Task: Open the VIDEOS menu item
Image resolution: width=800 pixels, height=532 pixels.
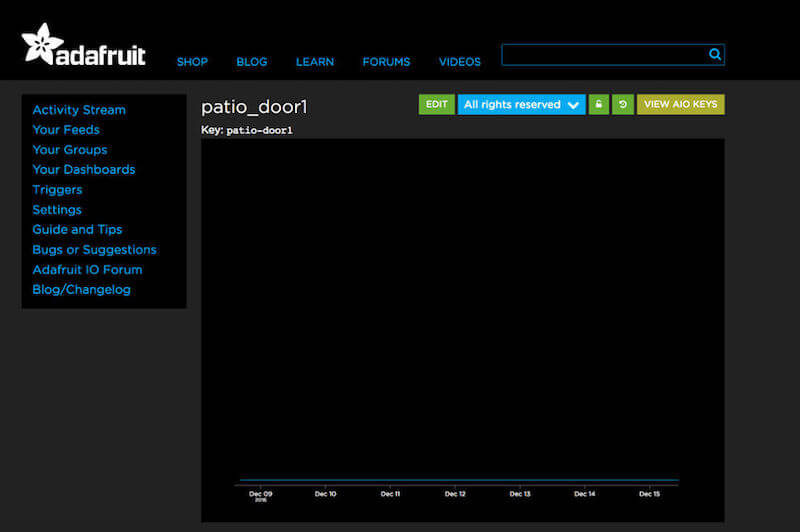Action: [460, 62]
